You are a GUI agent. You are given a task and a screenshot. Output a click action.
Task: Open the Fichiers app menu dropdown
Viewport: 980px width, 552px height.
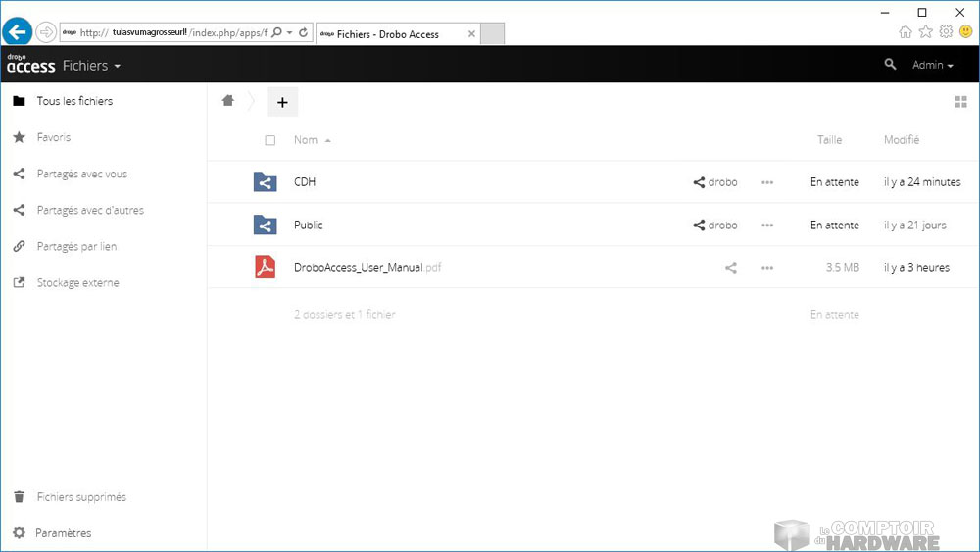pyautogui.click(x=91, y=66)
